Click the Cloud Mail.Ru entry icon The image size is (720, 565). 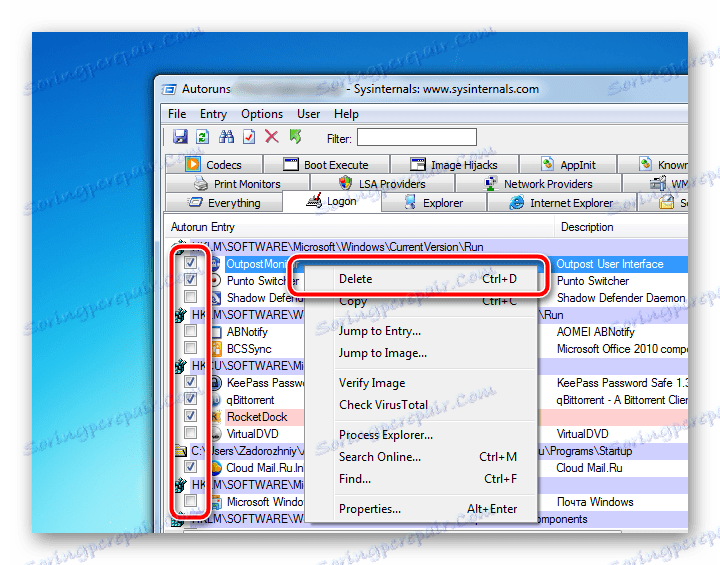pos(216,468)
